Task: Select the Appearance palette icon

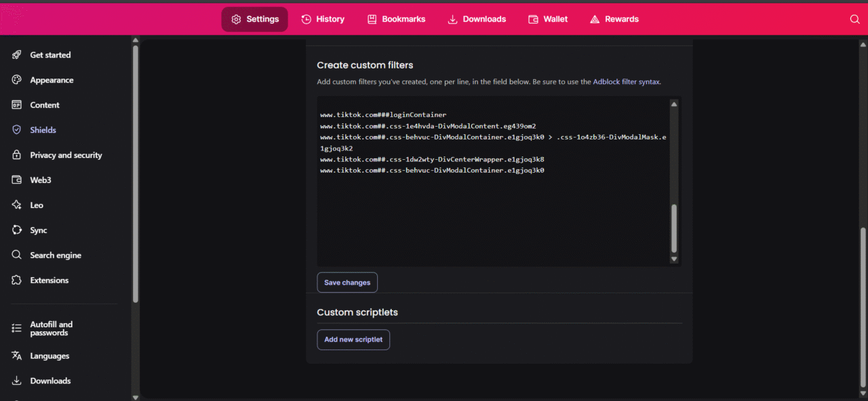Action: pos(17,80)
